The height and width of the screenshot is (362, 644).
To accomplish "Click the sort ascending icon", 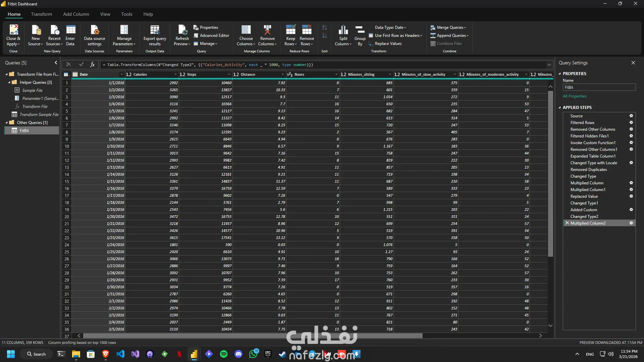I will [x=324, y=27].
